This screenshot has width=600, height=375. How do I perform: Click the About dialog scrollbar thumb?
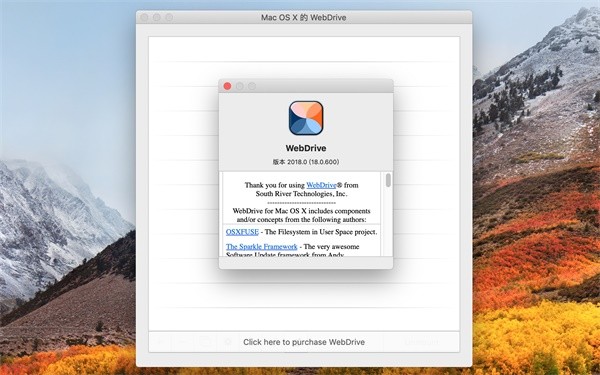coord(388,180)
